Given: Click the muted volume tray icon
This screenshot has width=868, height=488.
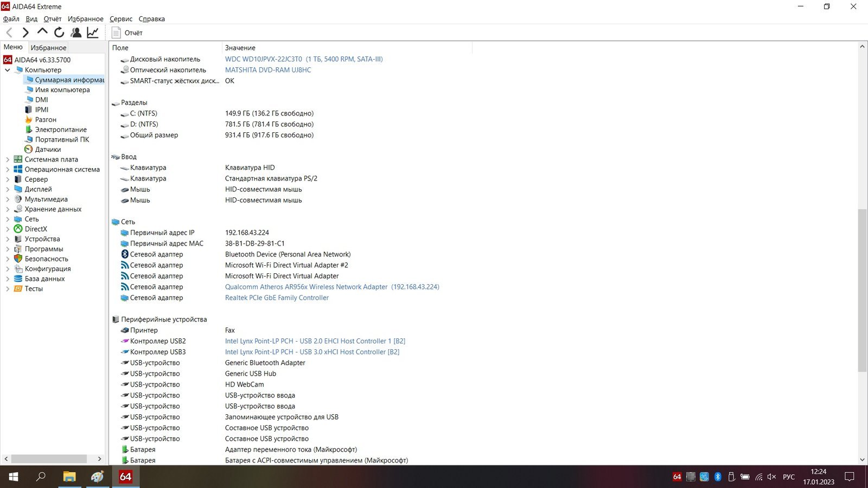Looking at the screenshot, I should (x=771, y=477).
